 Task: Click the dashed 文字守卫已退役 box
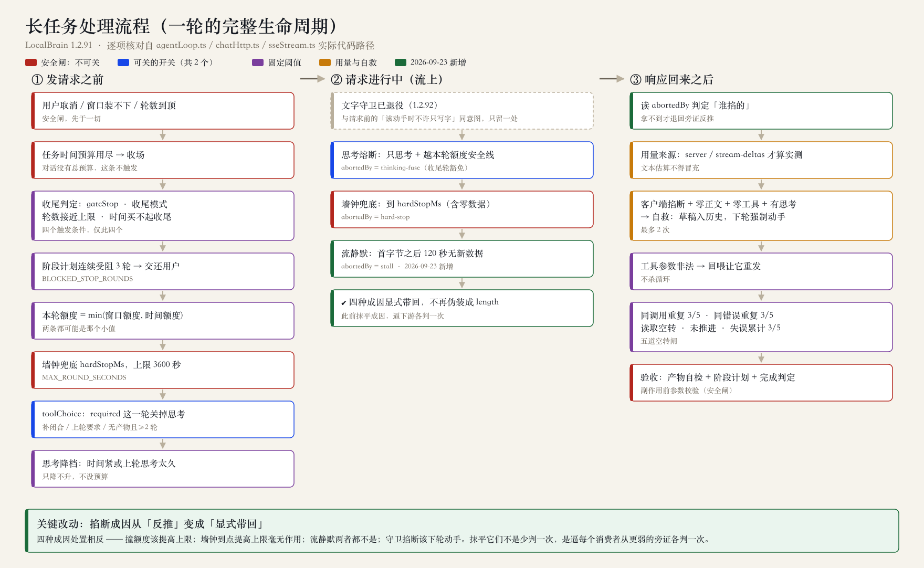[462, 111]
